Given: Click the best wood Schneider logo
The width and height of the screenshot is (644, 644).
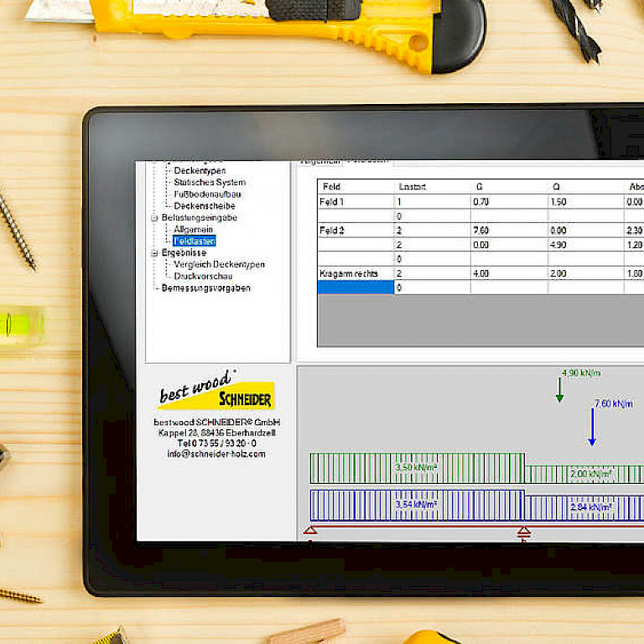Looking at the screenshot, I should 216,390.
